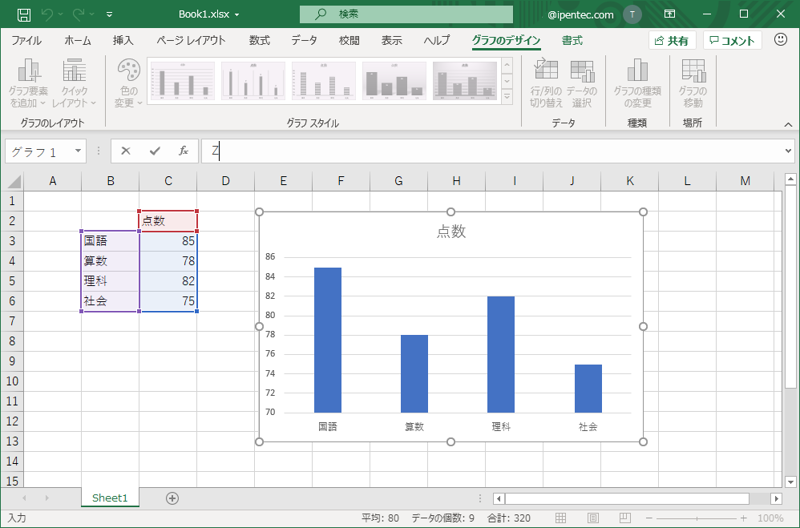Click the fx insert function icon

tap(184, 151)
